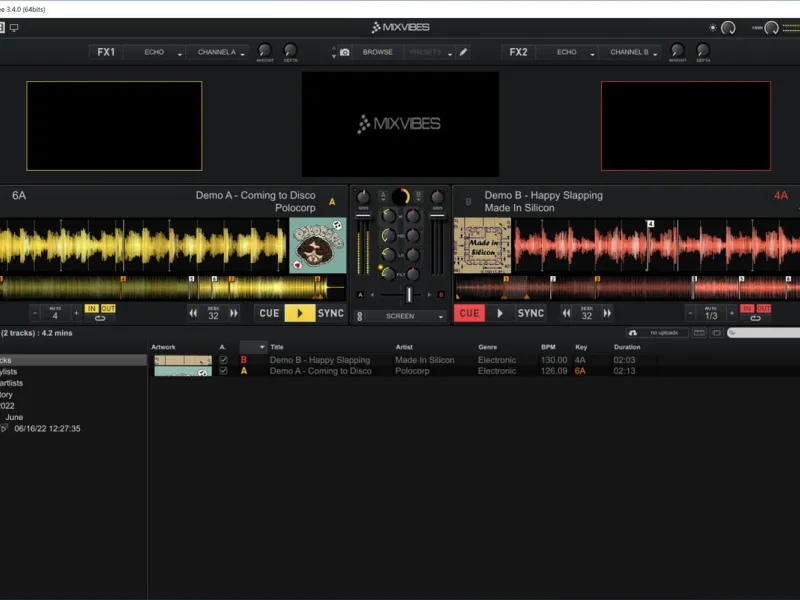
Task: Open the PRESETS dropdown
Action: pyautogui.click(x=429, y=52)
